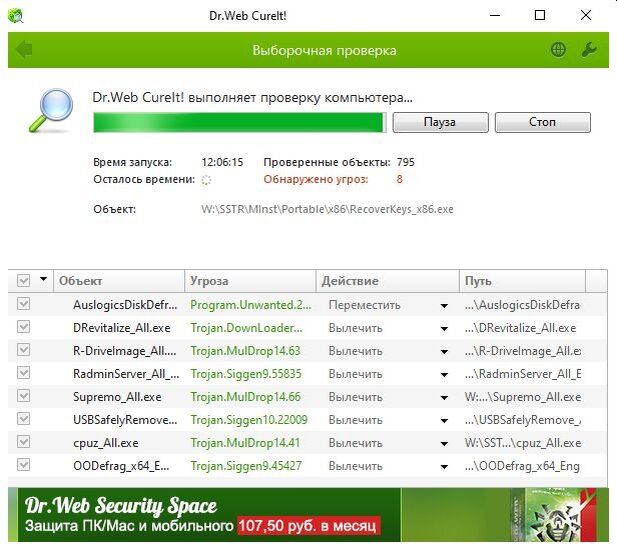Uncheck the Supremo_All.exe row checkbox

click(24, 396)
